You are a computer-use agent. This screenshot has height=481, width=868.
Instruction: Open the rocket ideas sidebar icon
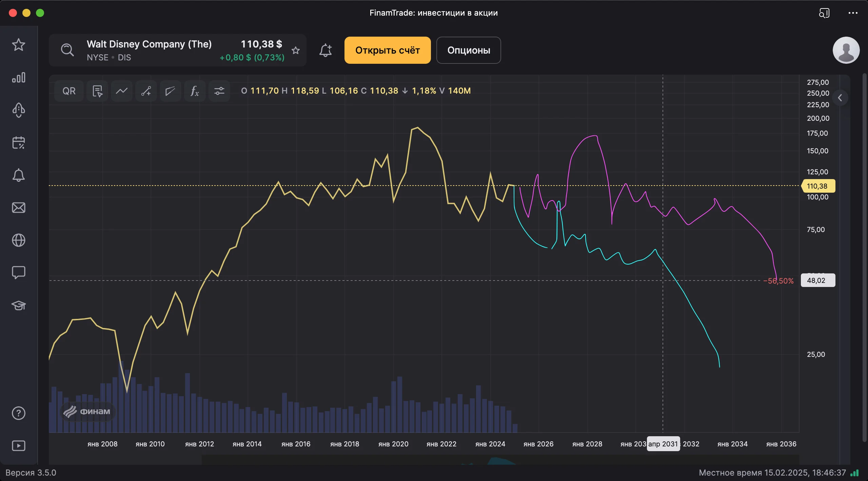(18, 110)
